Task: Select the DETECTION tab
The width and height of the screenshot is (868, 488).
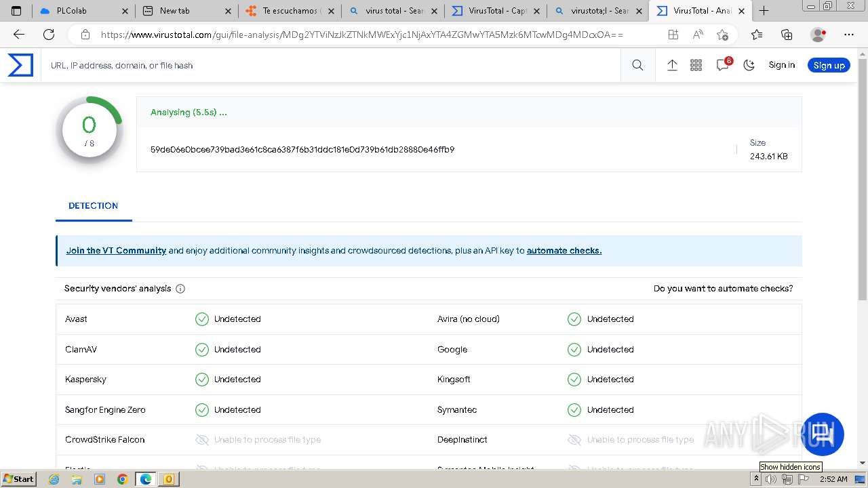Action: [94, 205]
